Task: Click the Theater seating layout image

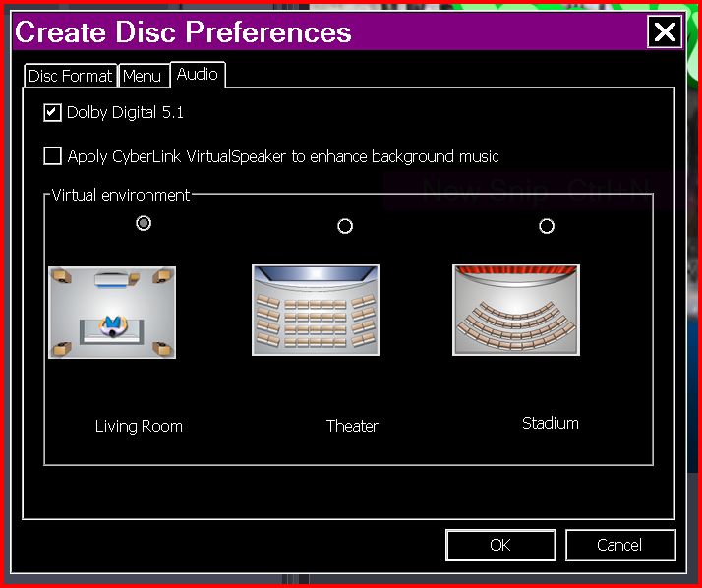Action: pyautogui.click(x=316, y=309)
